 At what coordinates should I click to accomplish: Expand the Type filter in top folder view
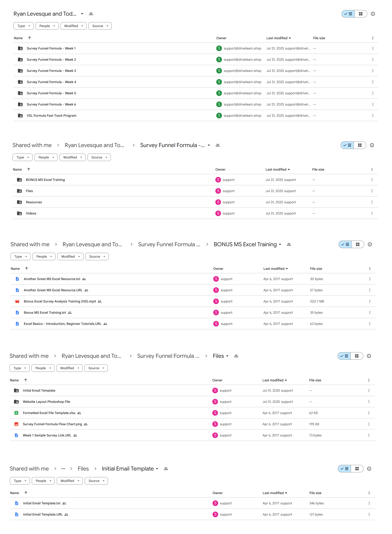coord(24,26)
